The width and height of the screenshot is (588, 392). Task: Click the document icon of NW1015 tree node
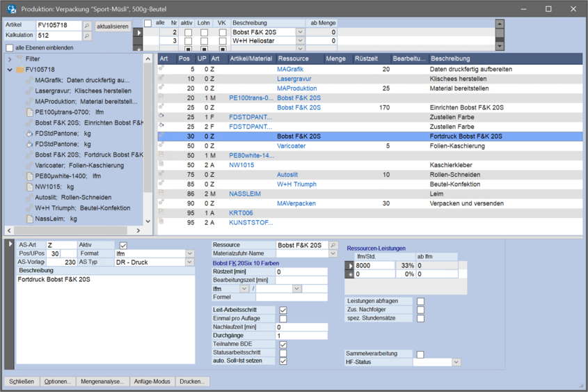[x=30, y=187]
